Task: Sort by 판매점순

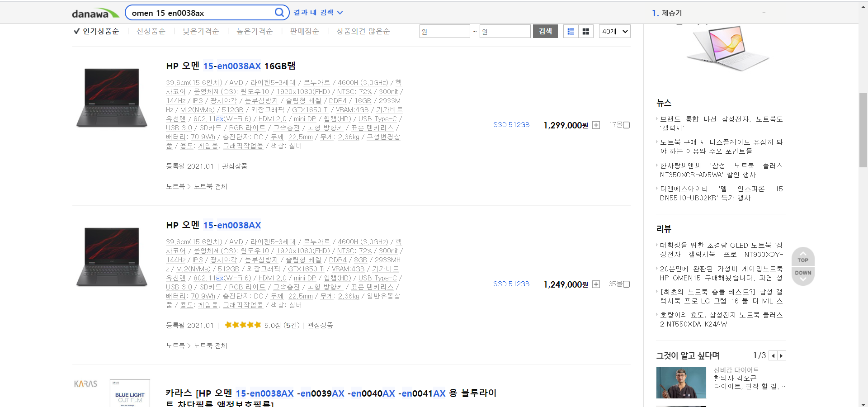Action: pyautogui.click(x=304, y=31)
